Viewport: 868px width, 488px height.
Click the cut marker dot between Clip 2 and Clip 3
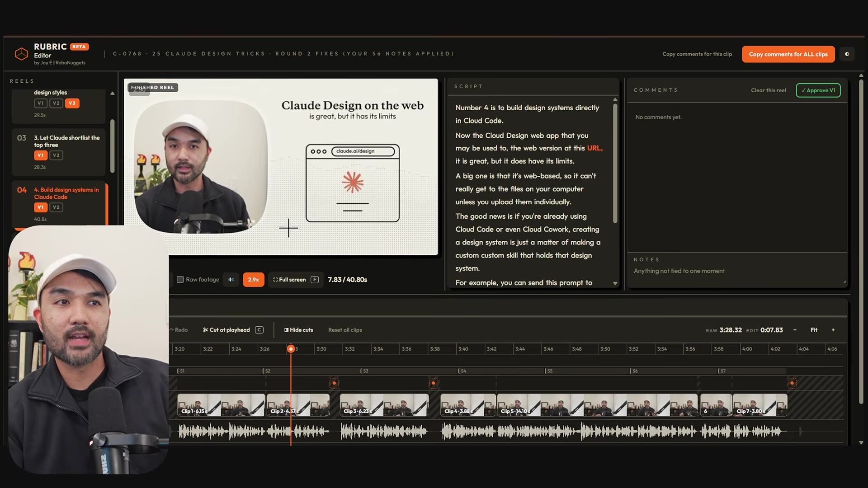[x=334, y=383]
